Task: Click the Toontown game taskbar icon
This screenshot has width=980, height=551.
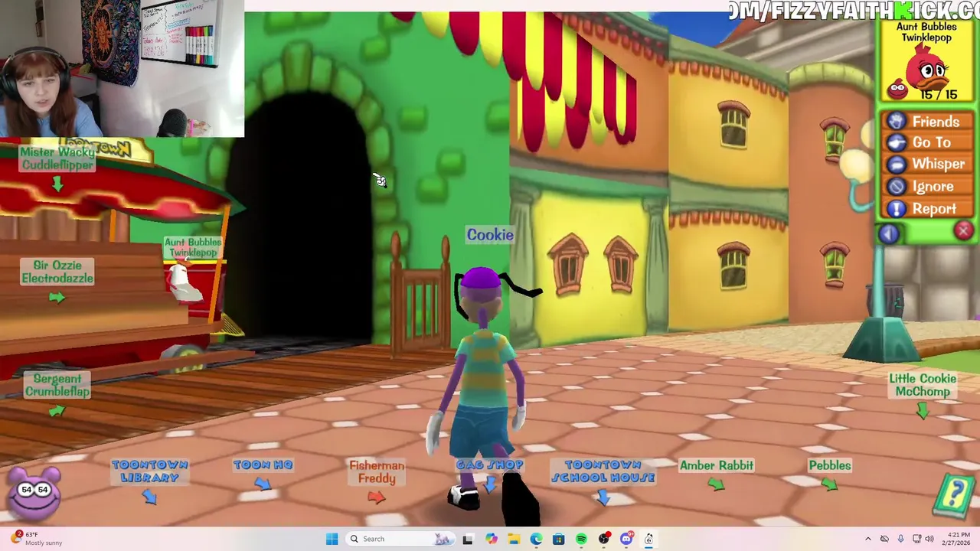Action: (x=648, y=539)
